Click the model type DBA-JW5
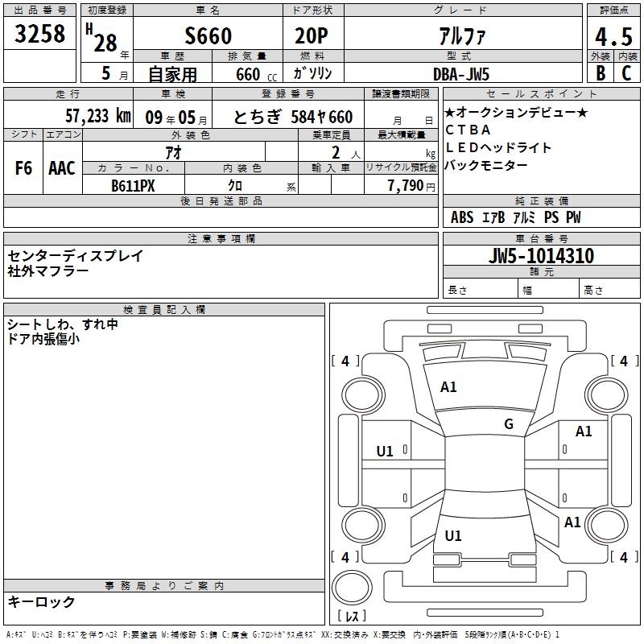 pos(460,73)
